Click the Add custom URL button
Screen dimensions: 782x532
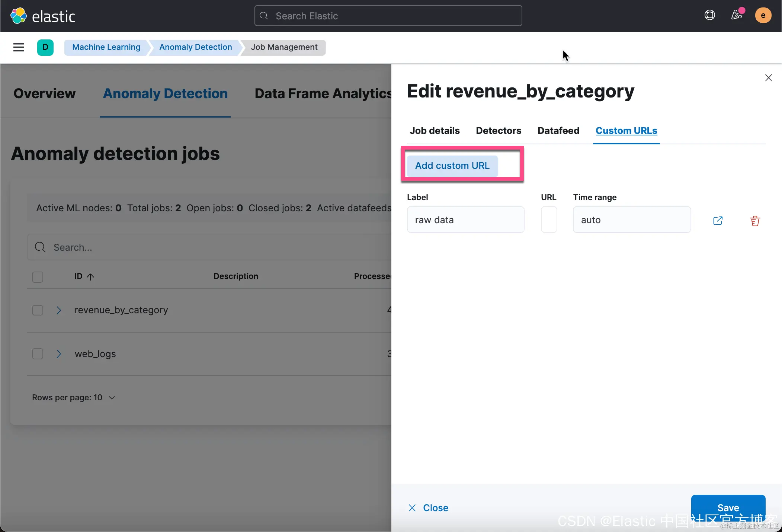pyautogui.click(x=452, y=166)
